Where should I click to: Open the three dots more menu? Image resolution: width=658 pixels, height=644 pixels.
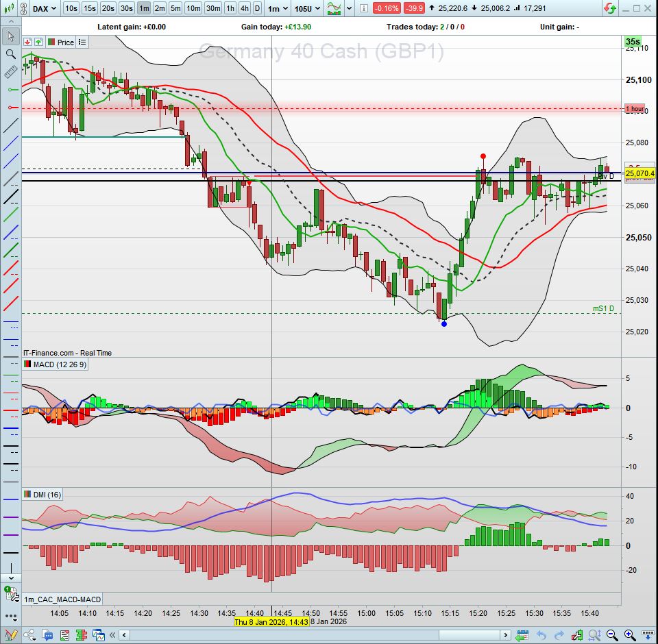[x=11, y=617]
